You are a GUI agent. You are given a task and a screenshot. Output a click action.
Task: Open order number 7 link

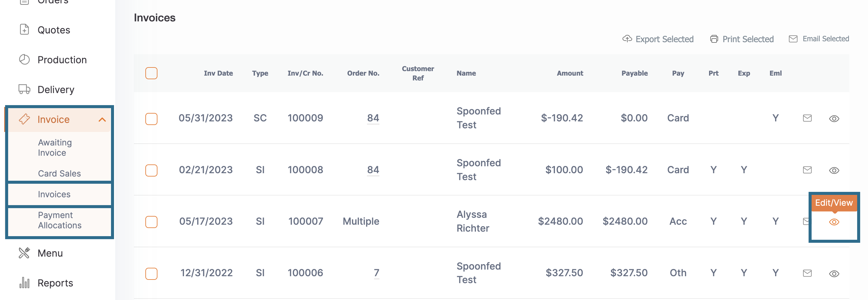tap(376, 273)
